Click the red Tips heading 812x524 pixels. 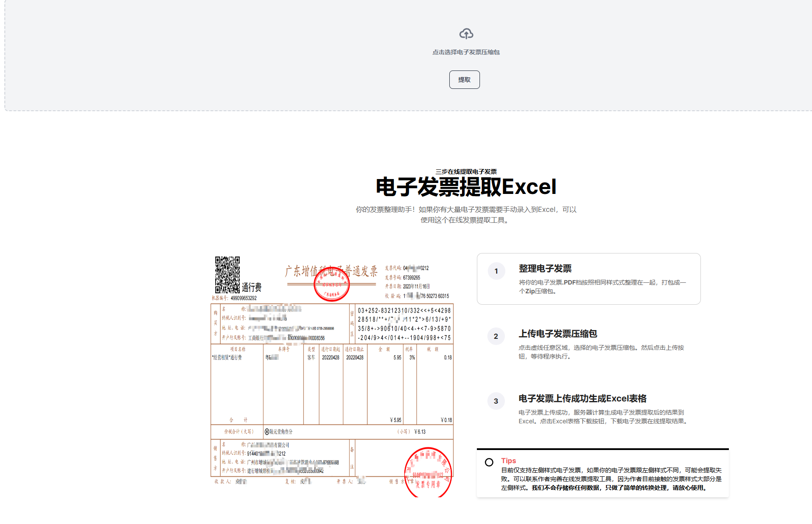(508, 461)
